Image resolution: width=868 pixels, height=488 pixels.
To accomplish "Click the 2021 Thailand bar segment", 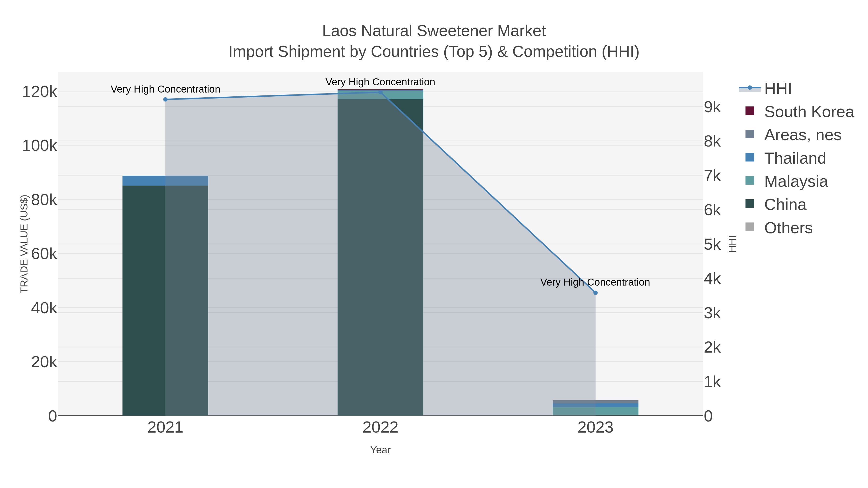I will (x=165, y=180).
